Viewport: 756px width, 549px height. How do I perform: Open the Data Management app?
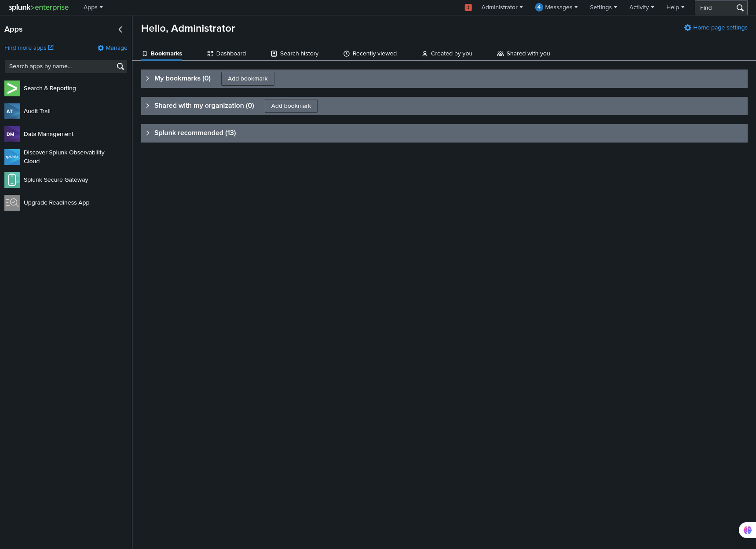point(48,134)
